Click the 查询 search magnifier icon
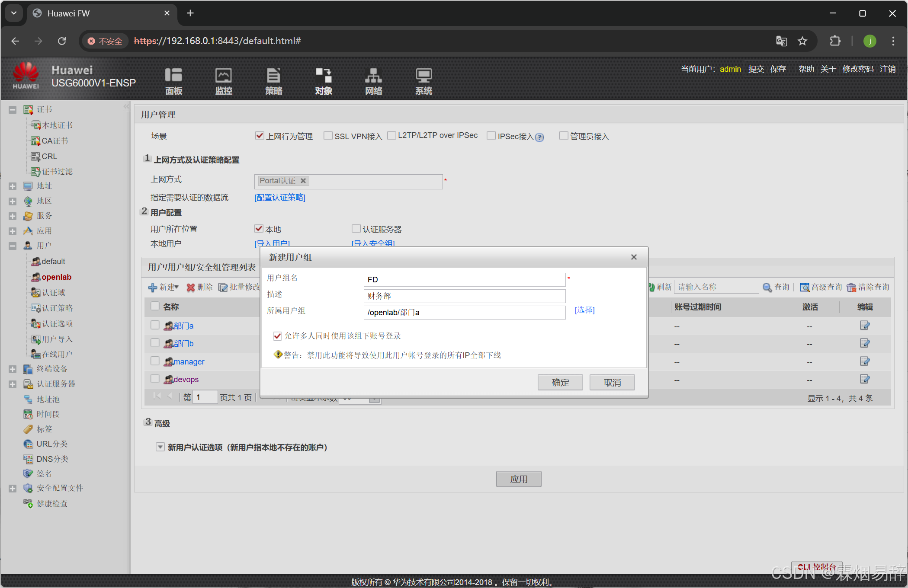908x588 pixels. pyautogui.click(x=767, y=288)
